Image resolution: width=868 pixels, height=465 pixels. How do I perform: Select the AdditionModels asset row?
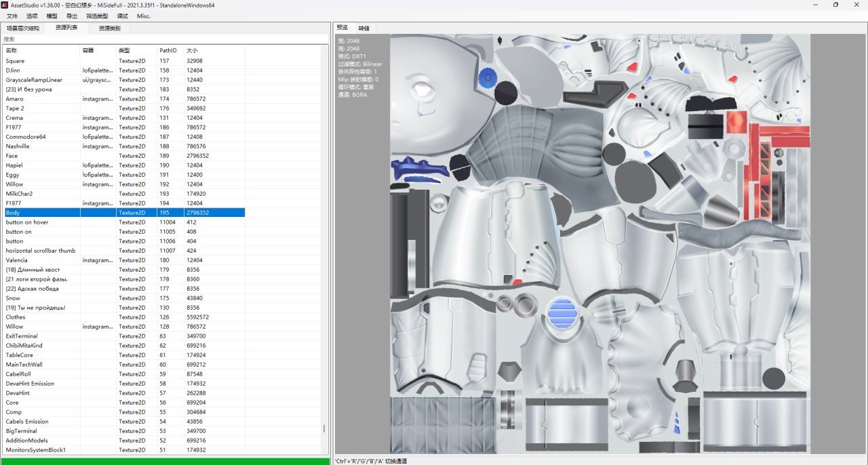pos(124,441)
